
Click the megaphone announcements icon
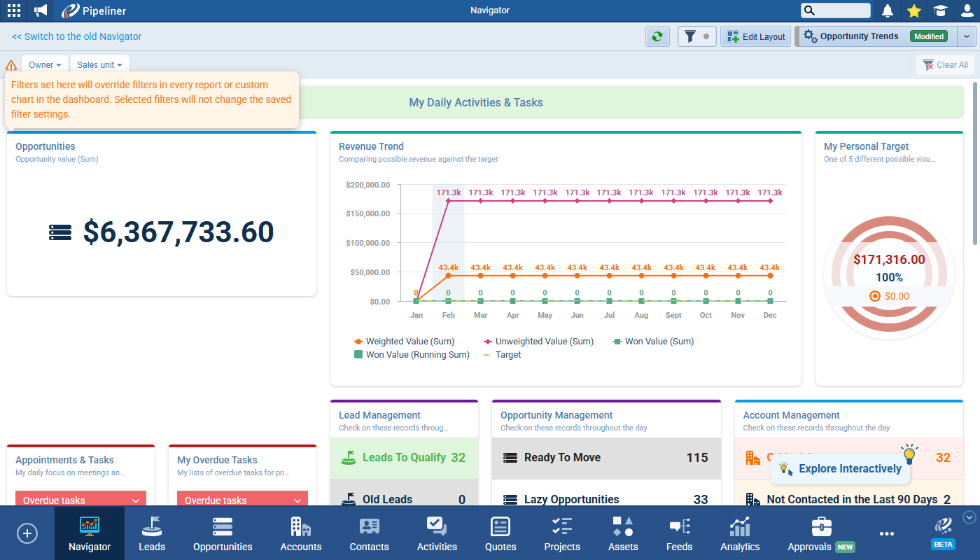[x=41, y=10]
